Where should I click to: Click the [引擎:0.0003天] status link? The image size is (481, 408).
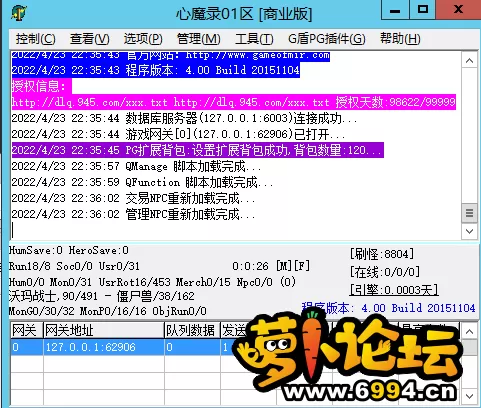[x=394, y=290]
